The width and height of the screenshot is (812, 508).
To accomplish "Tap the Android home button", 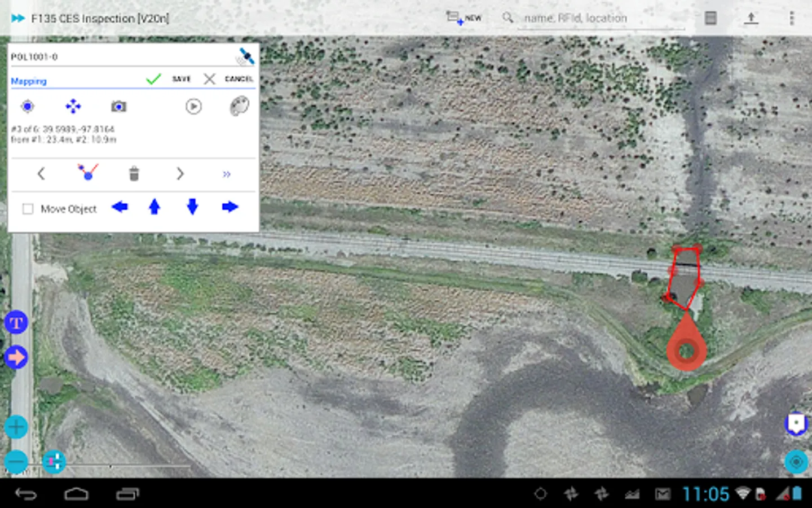I will tap(77, 494).
